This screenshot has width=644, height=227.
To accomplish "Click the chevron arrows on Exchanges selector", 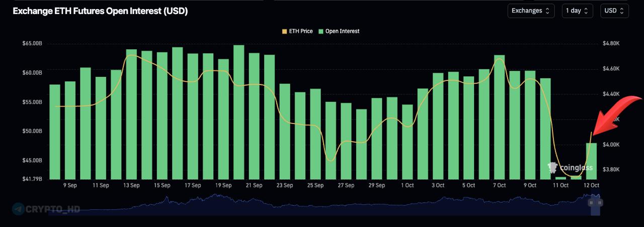I will 547,11.
